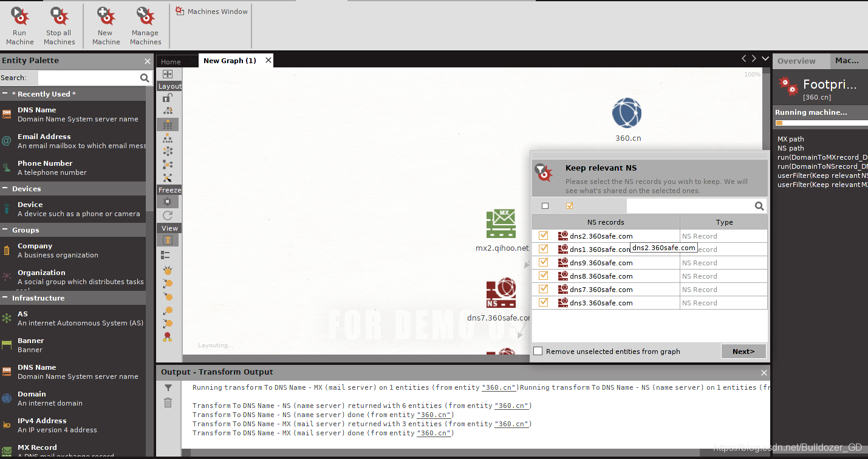Uncheck dns3.360safe.com checkbox
Screen dimensions: 868x459
pos(543,302)
